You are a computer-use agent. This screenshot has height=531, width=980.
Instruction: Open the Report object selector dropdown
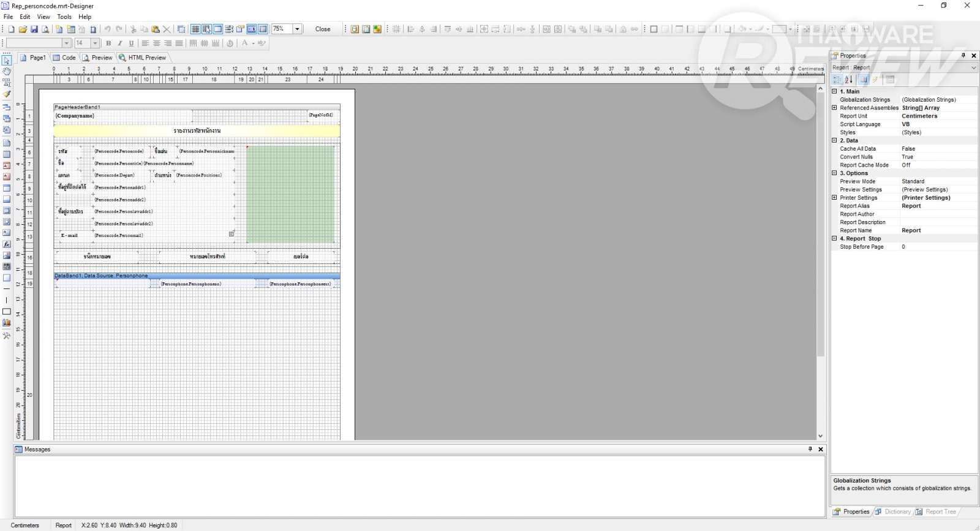tap(974, 68)
